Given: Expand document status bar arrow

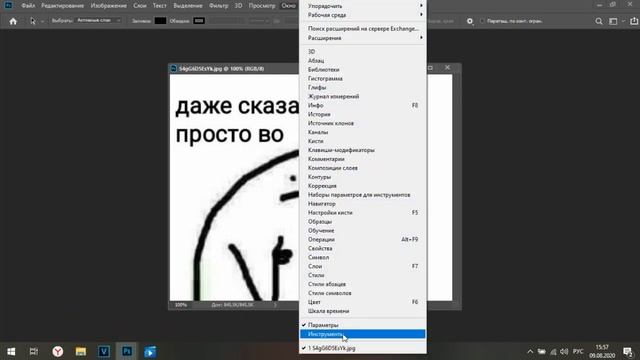Looking at the screenshot, I should pos(275,305).
